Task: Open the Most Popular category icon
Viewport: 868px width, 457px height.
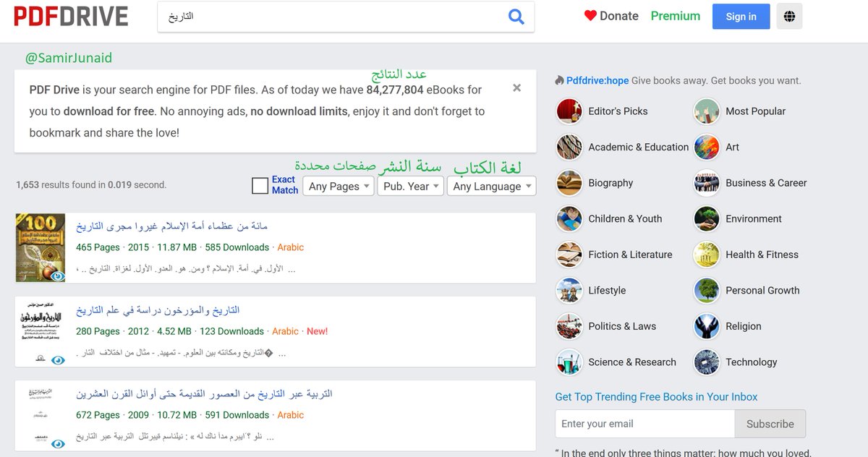Action: click(x=707, y=111)
